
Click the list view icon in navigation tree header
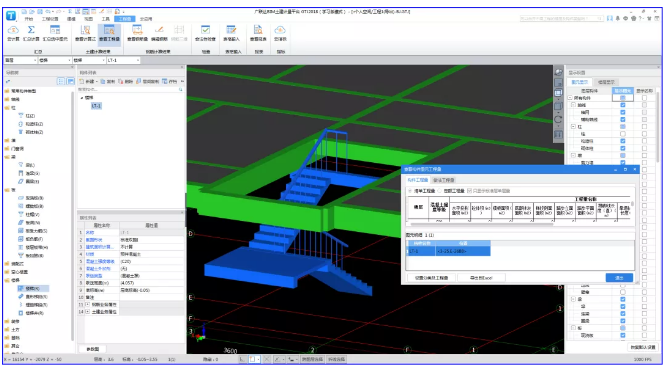click(x=61, y=81)
